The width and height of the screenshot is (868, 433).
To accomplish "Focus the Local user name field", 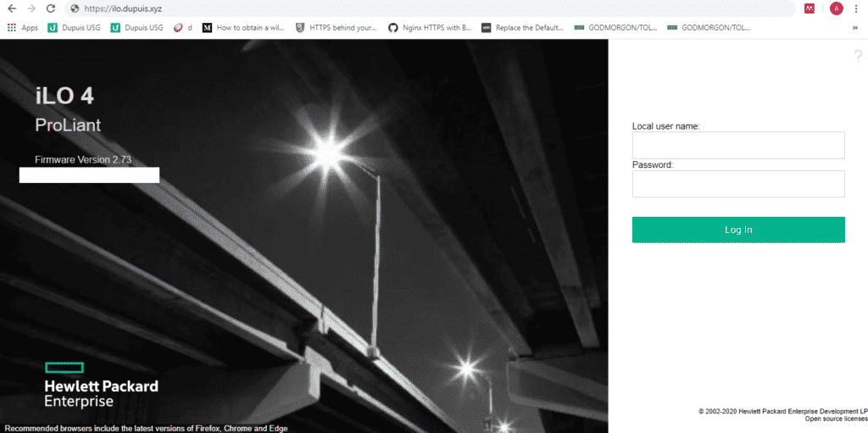I will coord(738,145).
